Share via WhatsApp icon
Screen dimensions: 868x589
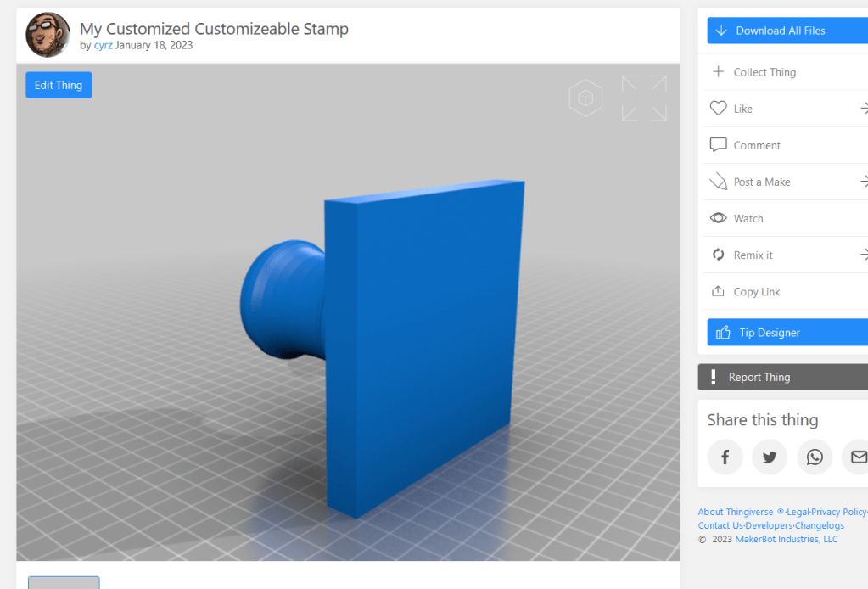(x=815, y=457)
